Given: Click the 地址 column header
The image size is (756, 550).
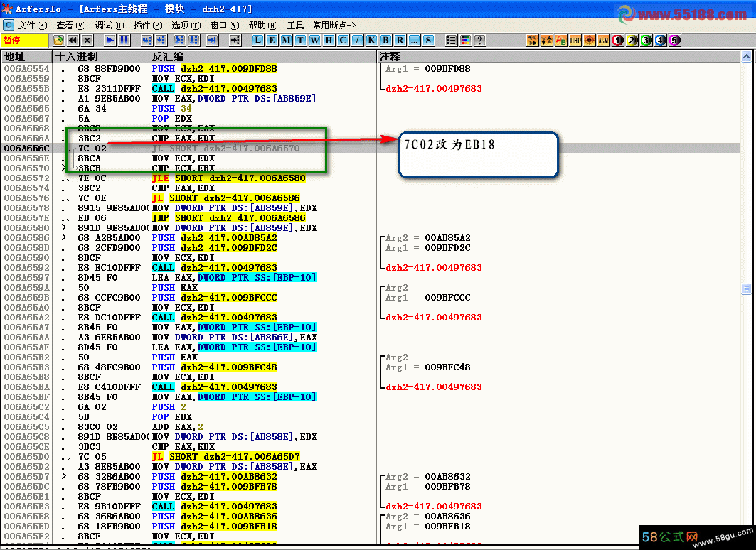Looking at the screenshot, I should (26, 56).
